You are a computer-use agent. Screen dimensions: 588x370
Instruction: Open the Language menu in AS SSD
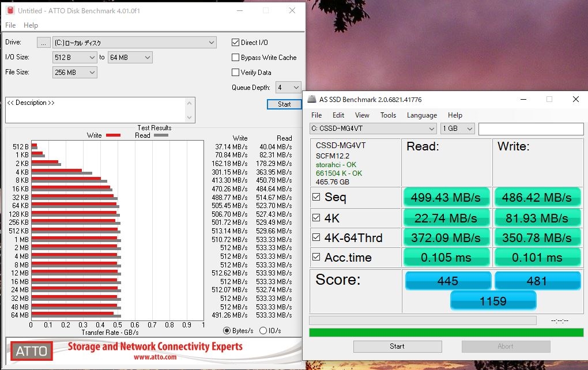(422, 115)
